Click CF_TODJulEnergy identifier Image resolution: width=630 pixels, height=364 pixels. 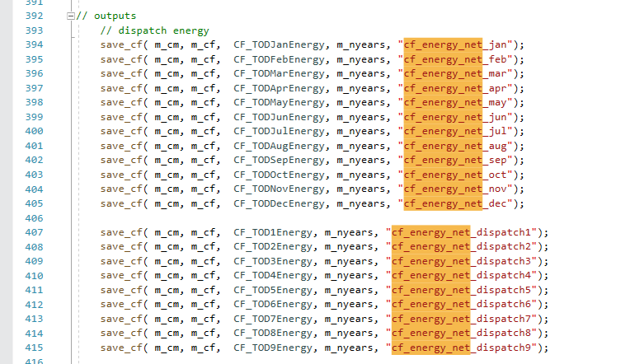click(x=280, y=131)
